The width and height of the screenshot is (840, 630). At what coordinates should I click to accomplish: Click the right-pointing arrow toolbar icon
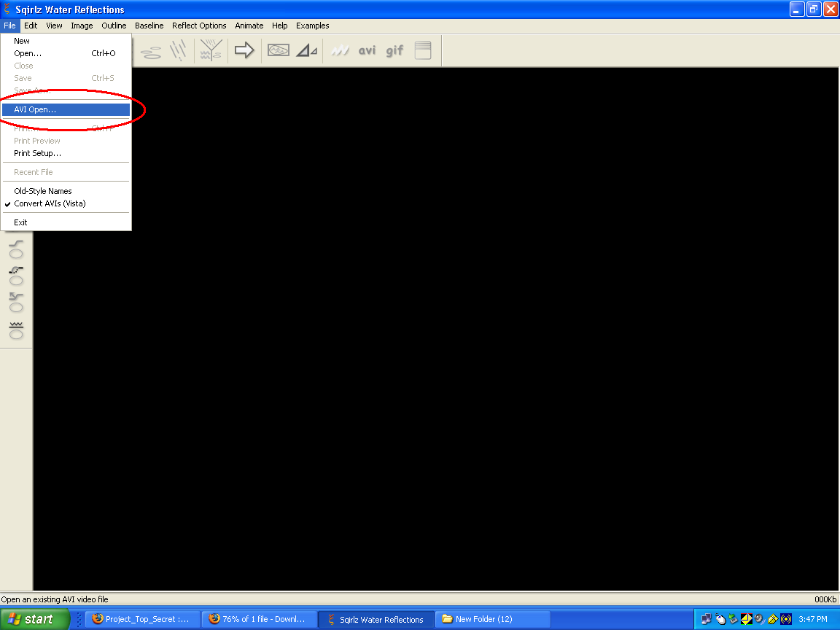click(x=244, y=50)
